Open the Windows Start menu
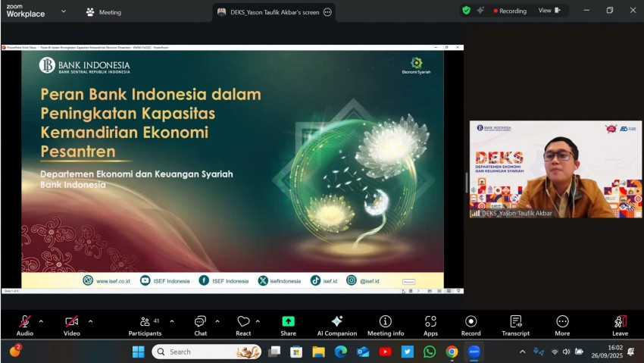 click(139, 352)
